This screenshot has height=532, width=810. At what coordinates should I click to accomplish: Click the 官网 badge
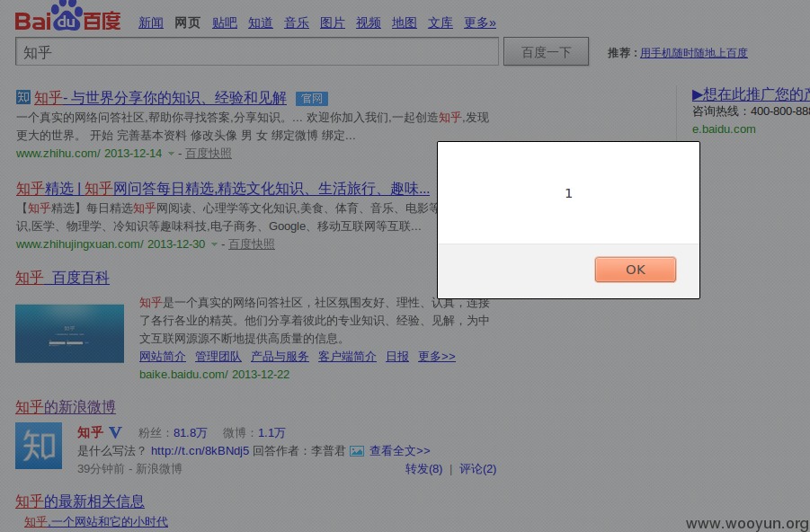(311, 98)
